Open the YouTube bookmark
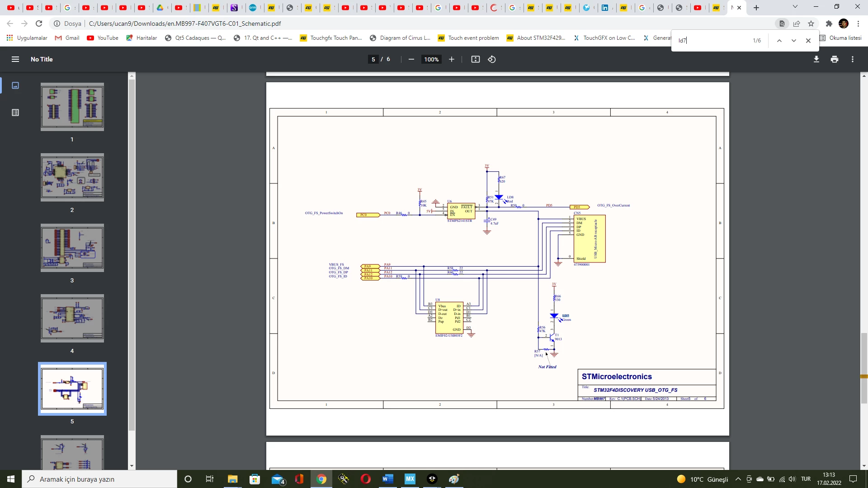The width and height of the screenshot is (868, 488). click(x=103, y=38)
